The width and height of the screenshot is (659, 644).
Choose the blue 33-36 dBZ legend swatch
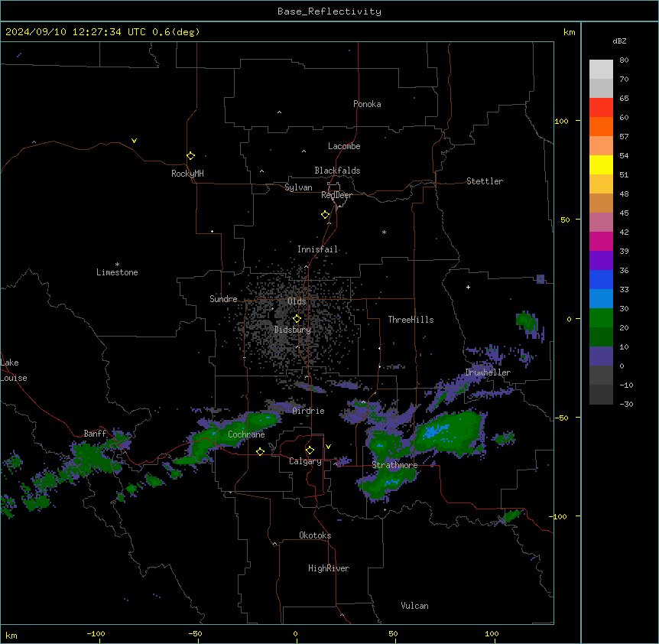tap(601, 279)
